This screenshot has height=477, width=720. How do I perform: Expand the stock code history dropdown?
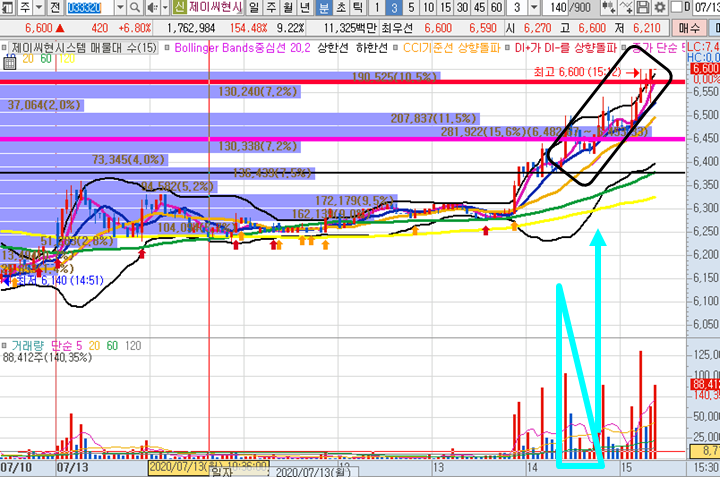[x=120, y=7]
